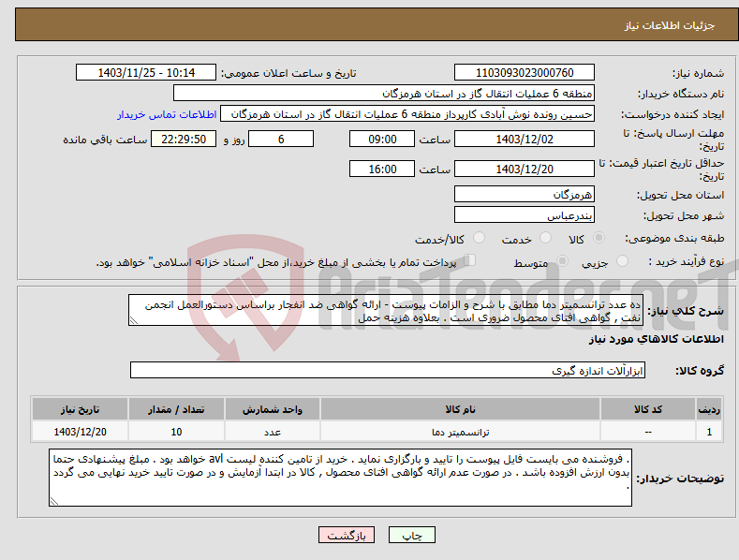Select the کالا/خدمت radio button

(479, 238)
